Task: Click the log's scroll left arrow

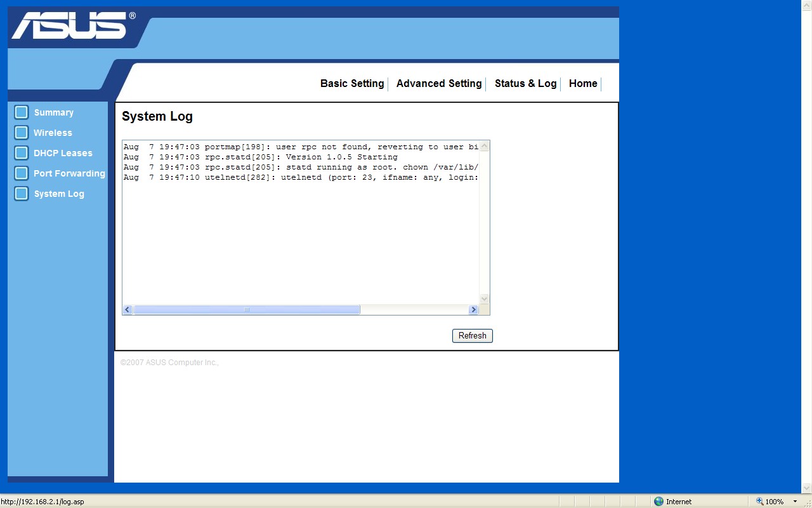Action: pos(128,310)
